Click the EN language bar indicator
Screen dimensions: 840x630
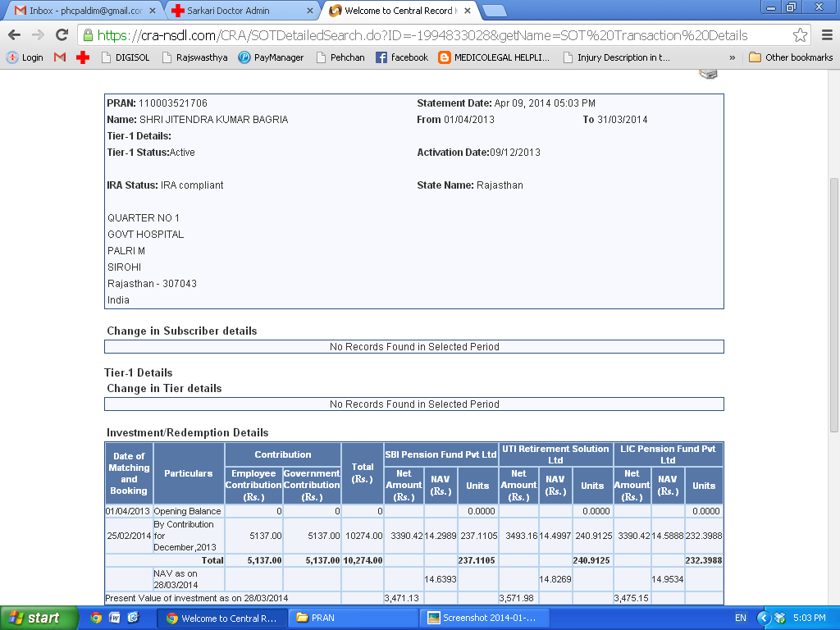pos(741,619)
